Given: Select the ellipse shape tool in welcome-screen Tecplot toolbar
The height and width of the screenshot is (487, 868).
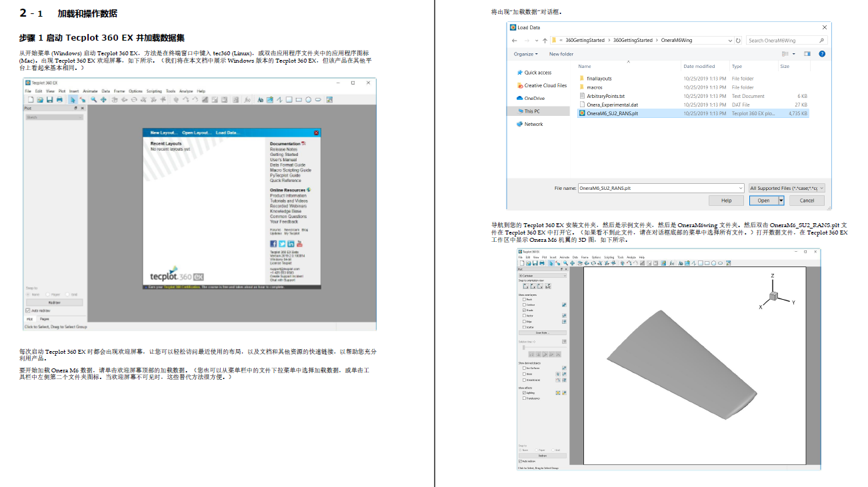Looking at the screenshot, I should [x=318, y=100].
